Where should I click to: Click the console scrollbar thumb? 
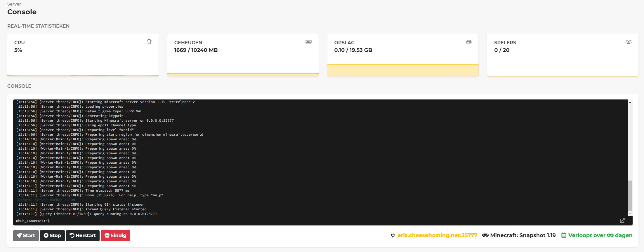[x=630, y=195]
